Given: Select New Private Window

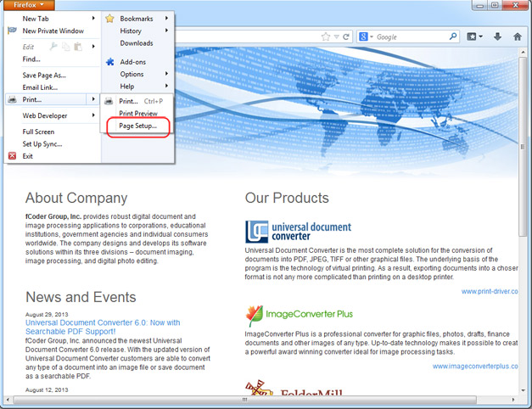Looking at the screenshot, I should 53,31.
